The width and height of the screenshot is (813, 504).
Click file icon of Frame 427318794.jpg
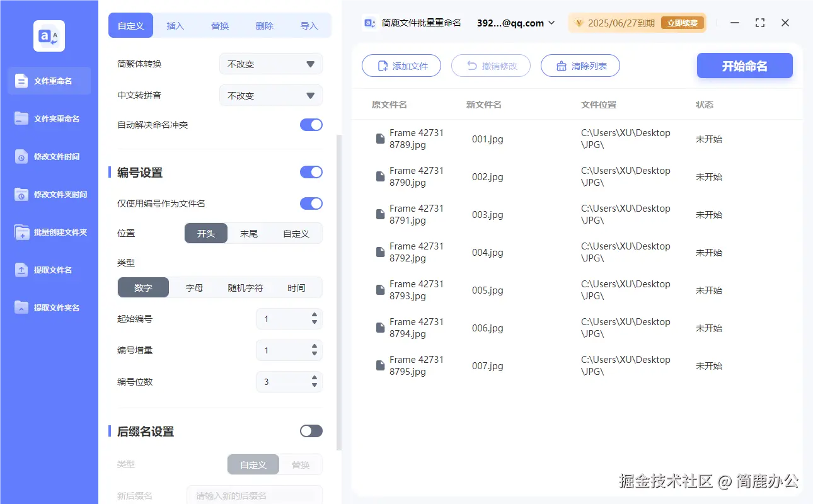tap(380, 328)
